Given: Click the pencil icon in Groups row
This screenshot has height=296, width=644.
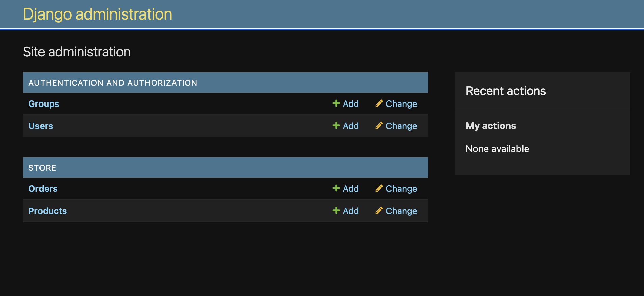Looking at the screenshot, I should 379,103.
